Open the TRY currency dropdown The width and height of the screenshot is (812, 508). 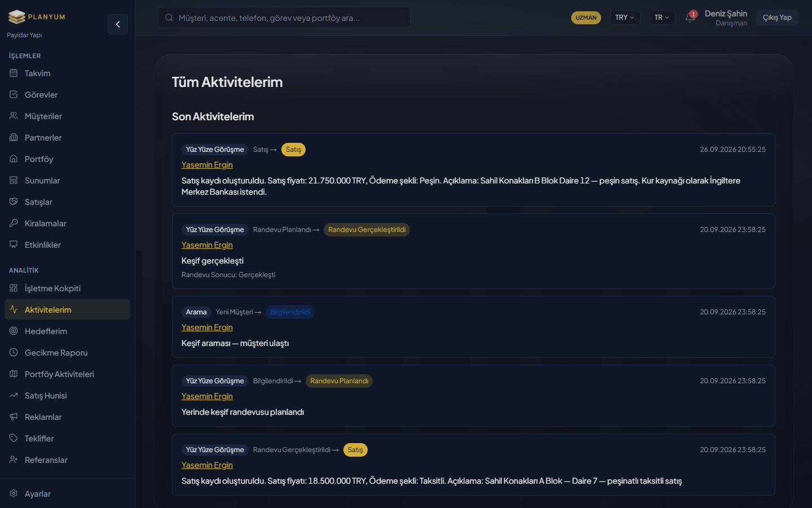coord(625,17)
